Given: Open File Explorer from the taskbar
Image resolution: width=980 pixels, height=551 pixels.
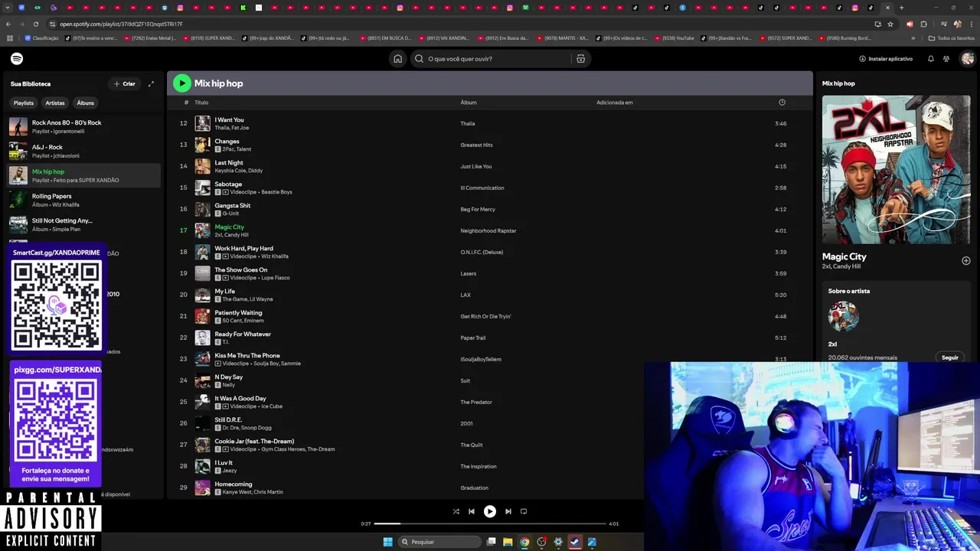Looking at the screenshot, I should 508,542.
